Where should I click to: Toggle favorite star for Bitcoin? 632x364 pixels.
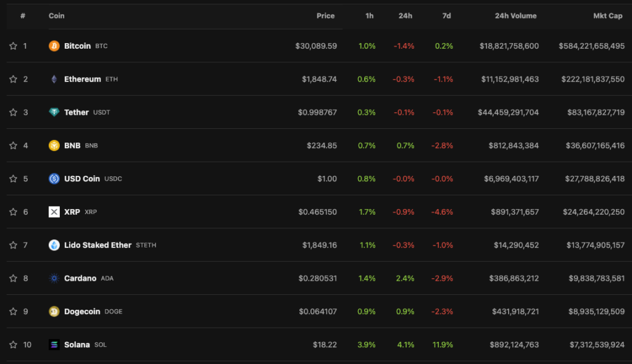(13, 46)
